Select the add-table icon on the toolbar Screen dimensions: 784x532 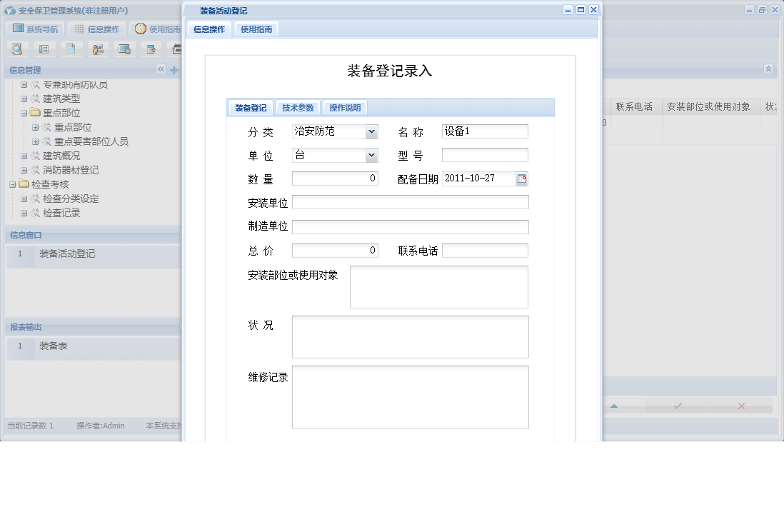click(x=151, y=49)
